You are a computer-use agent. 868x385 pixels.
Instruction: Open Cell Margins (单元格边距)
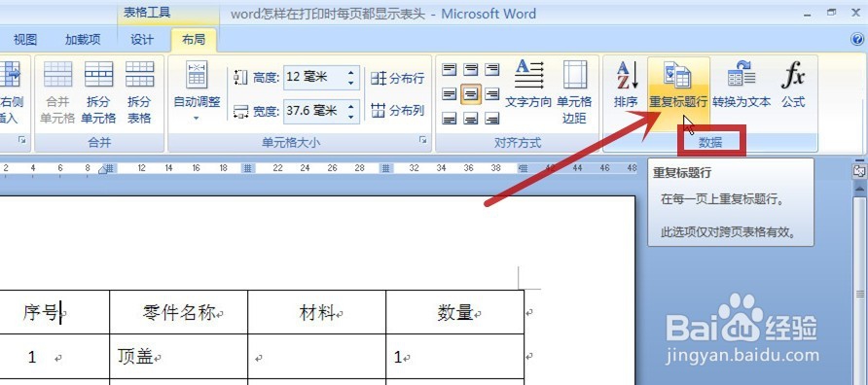click(x=574, y=91)
